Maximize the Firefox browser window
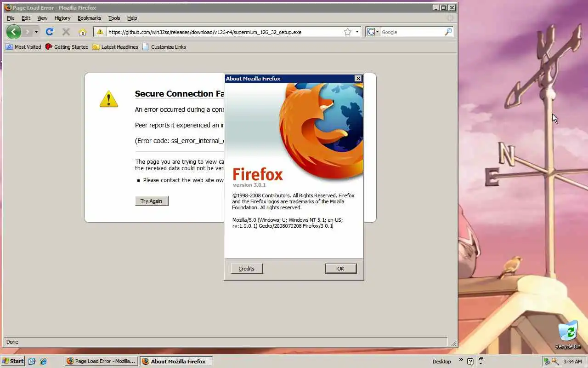 (x=443, y=7)
